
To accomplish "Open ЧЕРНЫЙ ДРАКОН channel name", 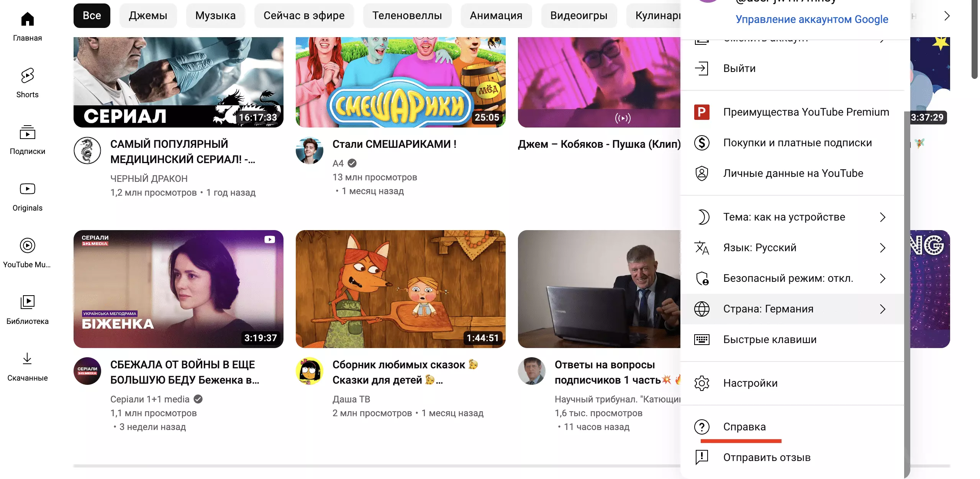I will coord(149,179).
